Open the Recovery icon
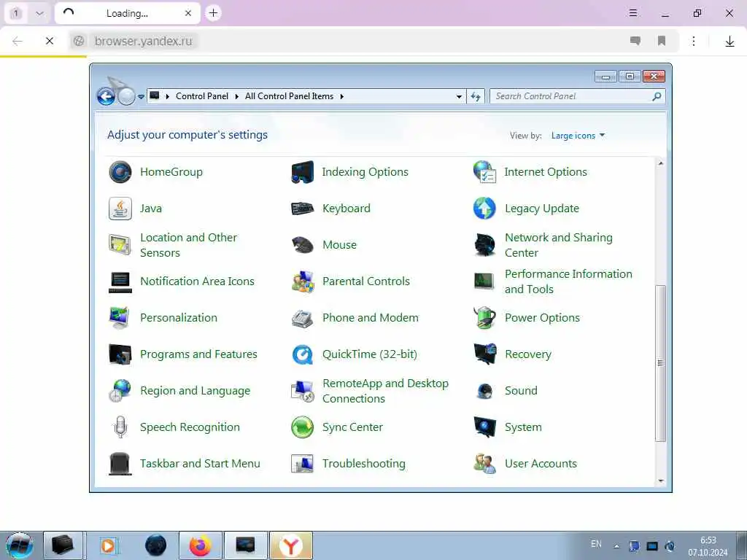This screenshot has width=747, height=560. (x=485, y=354)
